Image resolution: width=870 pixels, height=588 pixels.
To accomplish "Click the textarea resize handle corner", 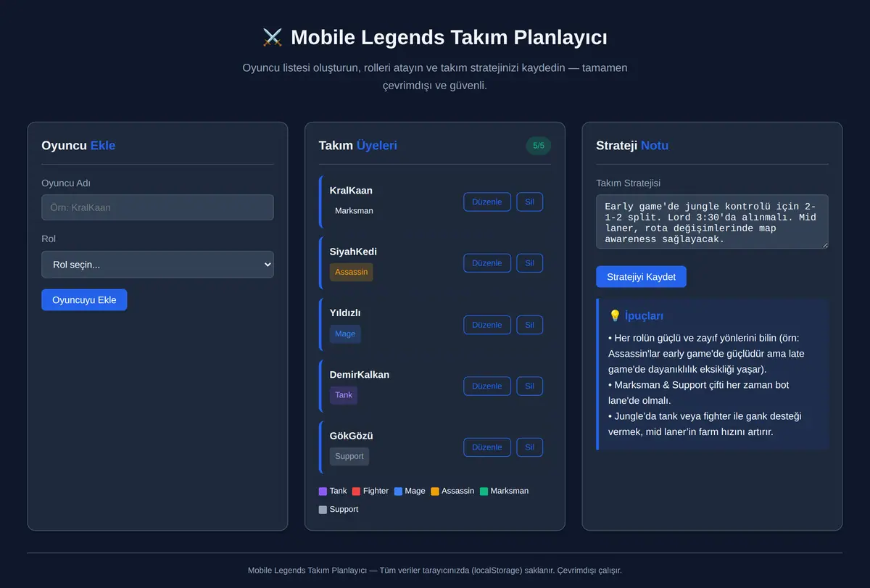I will (x=824, y=244).
